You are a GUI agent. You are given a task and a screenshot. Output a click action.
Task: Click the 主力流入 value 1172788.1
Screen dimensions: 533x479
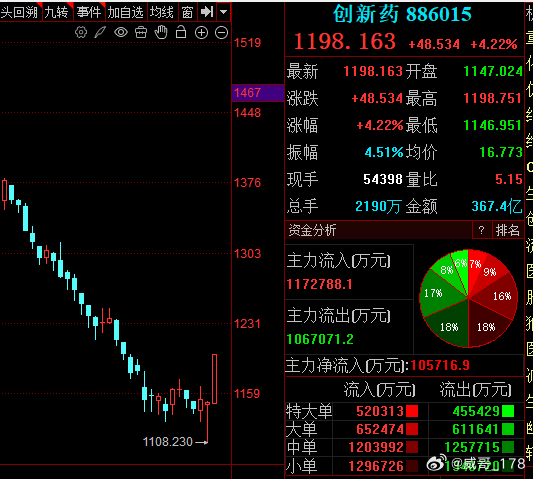[320, 284]
